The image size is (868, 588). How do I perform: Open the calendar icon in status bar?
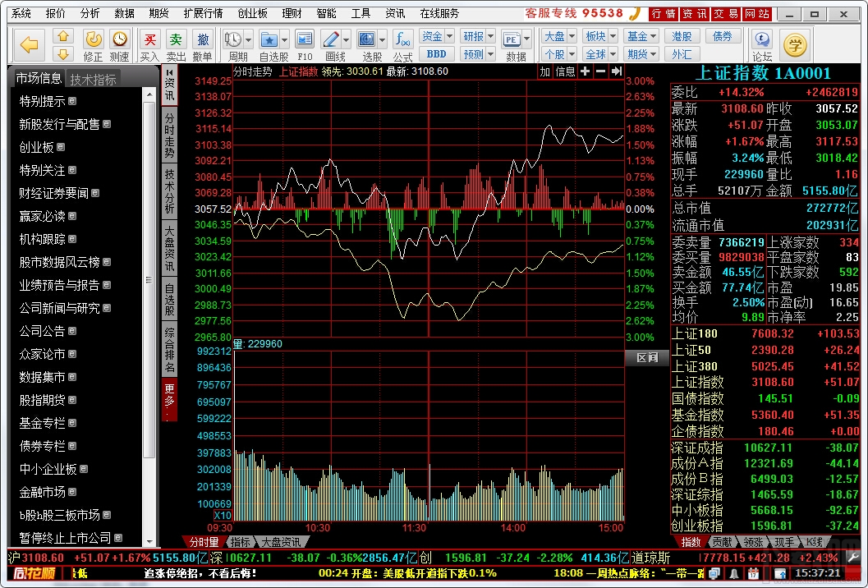click(x=753, y=573)
